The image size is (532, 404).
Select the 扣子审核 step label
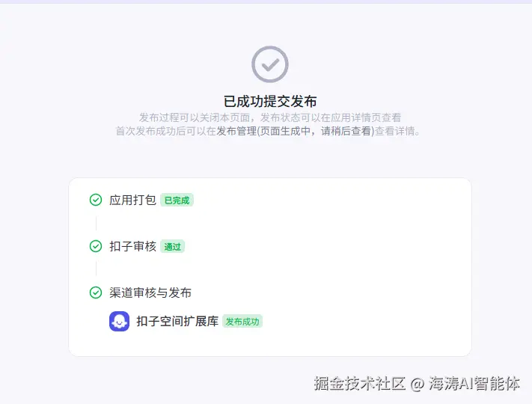(x=132, y=246)
